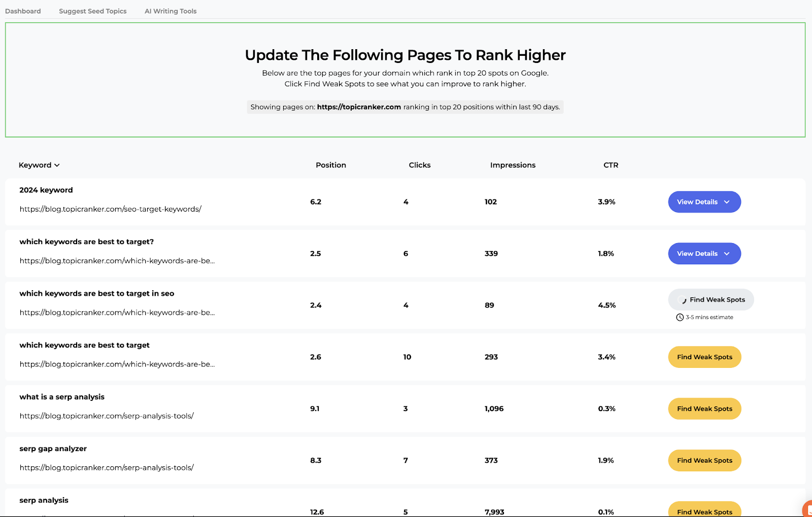812x517 pixels.
Task: Click View Details button for "2024 keyword" row
Action: pyautogui.click(x=704, y=201)
